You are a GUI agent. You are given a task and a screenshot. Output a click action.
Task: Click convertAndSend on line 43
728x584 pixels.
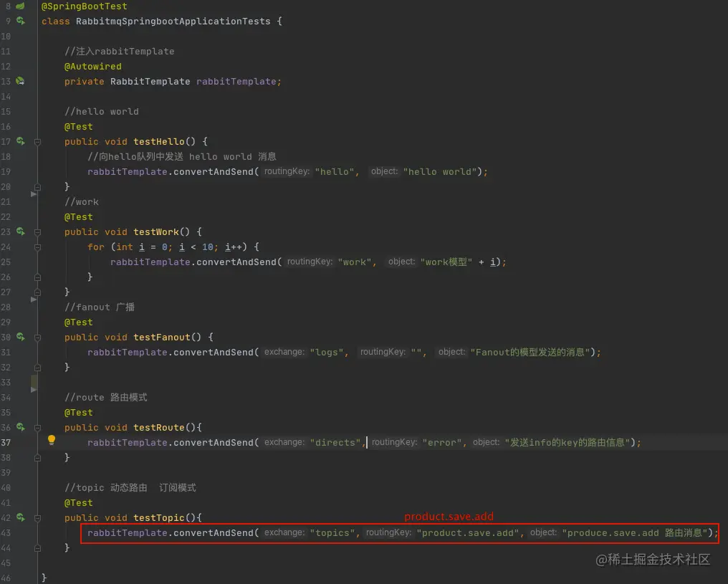click(x=214, y=533)
